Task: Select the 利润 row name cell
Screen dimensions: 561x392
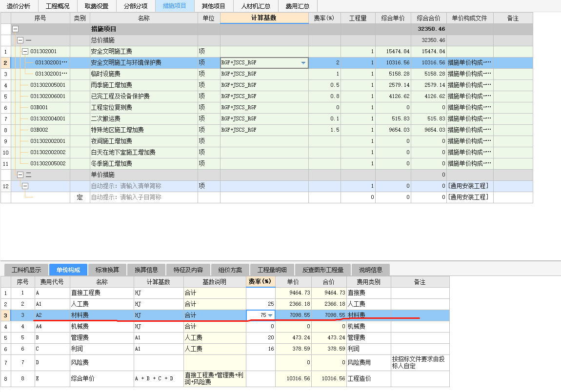Action: [x=101, y=349]
